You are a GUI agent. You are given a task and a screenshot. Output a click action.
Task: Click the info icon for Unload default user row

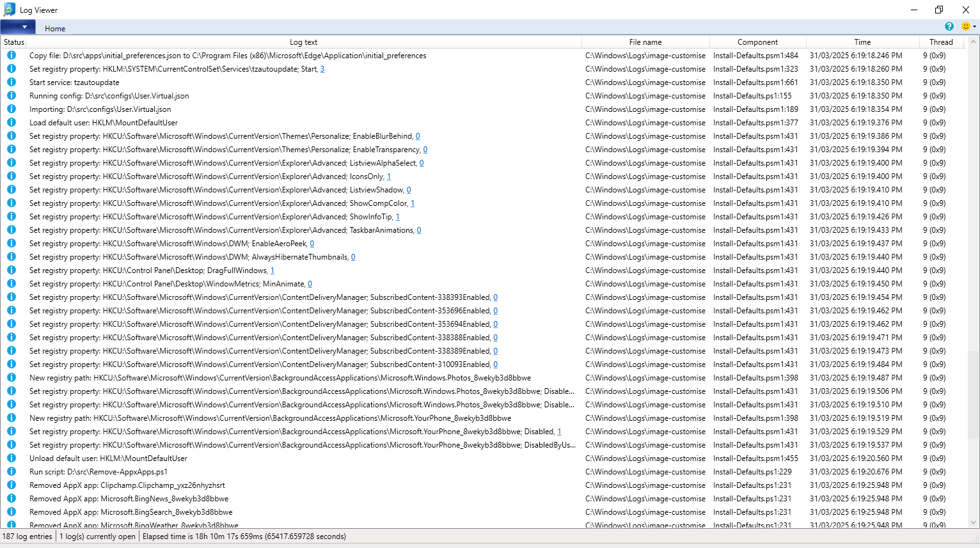coord(12,458)
